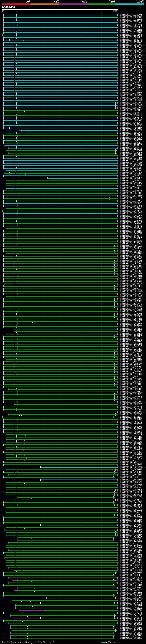Select the UniRef100_O65851 label

click(131, 610)
